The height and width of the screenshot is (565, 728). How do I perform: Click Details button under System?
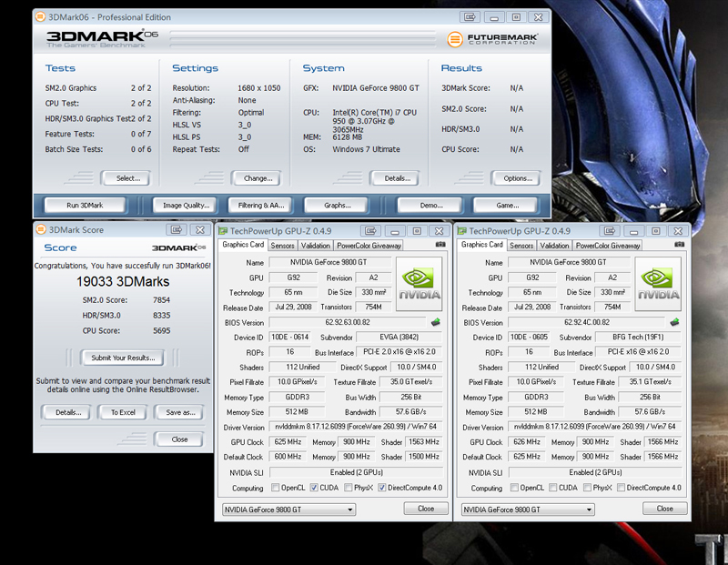(396, 178)
